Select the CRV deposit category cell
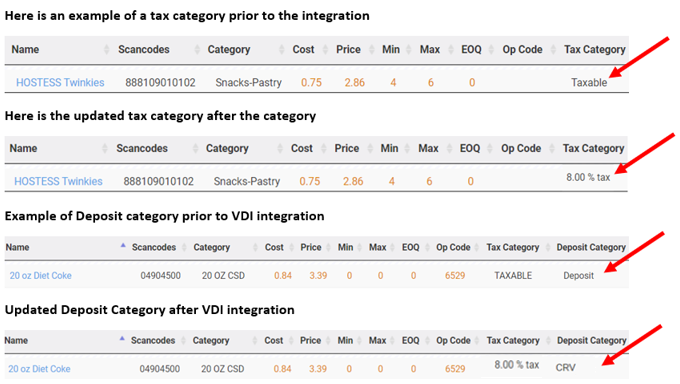The width and height of the screenshot is (680, 384). tap(566, 368)
